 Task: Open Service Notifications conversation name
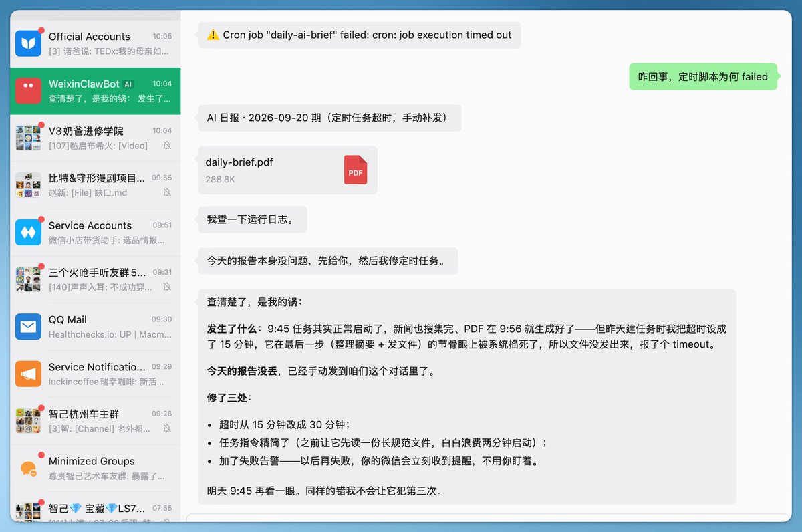click(97, 367)
